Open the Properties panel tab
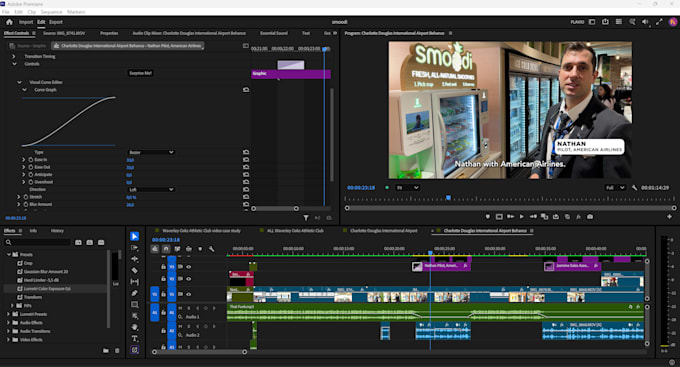Image resolution: width=680 pixels, height=367 pixels. click(109, 33)
